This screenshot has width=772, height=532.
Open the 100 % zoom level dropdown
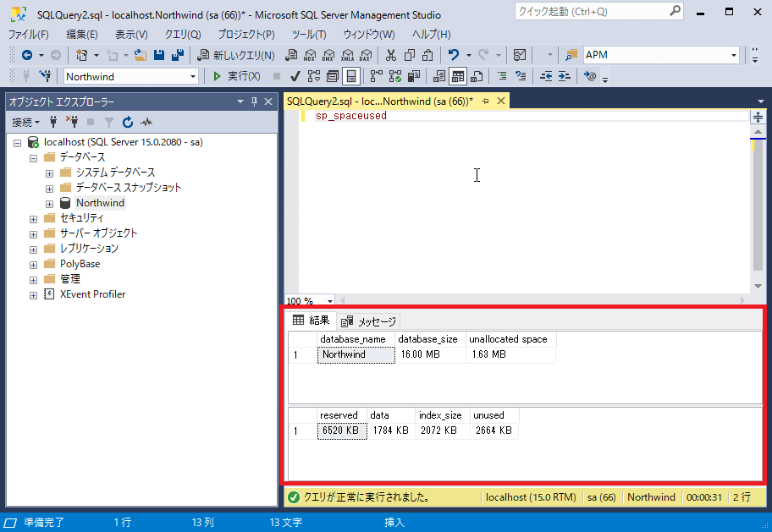(x=329, y=300)
